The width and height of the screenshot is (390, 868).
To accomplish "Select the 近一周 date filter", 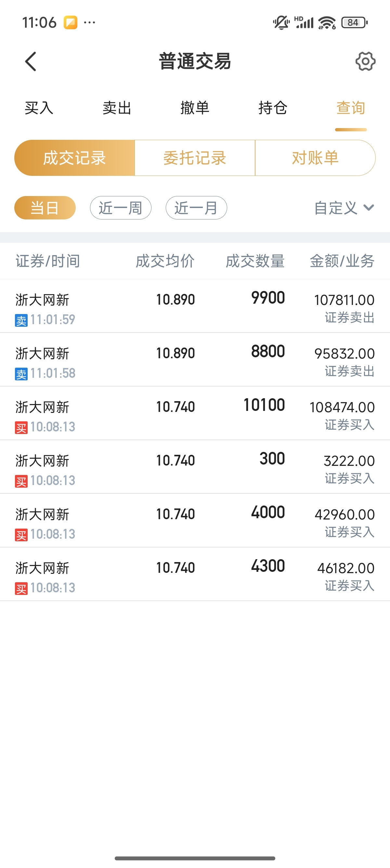I will pyautogui.click(x=120, y=207).
